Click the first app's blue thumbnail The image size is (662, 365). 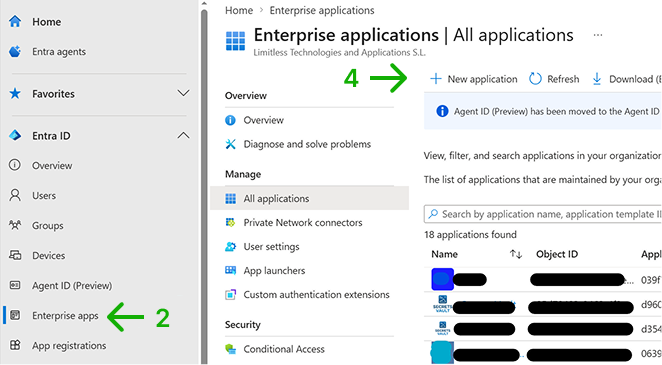(442, 279)
